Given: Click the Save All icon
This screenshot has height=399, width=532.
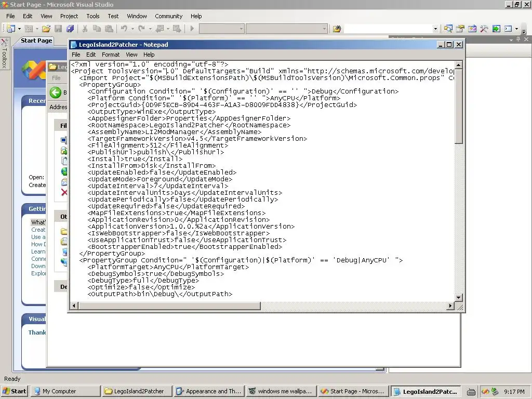Looking at the screenshot, I should (70, 29).
